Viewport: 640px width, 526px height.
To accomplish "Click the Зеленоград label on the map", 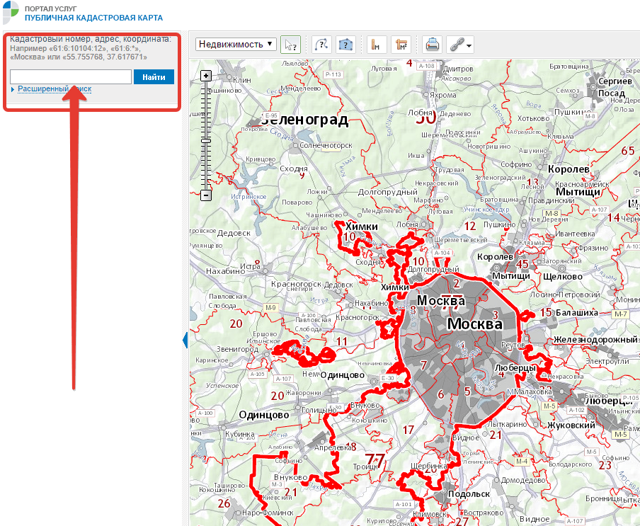I will pyautogui.click(x=305, y=120).
